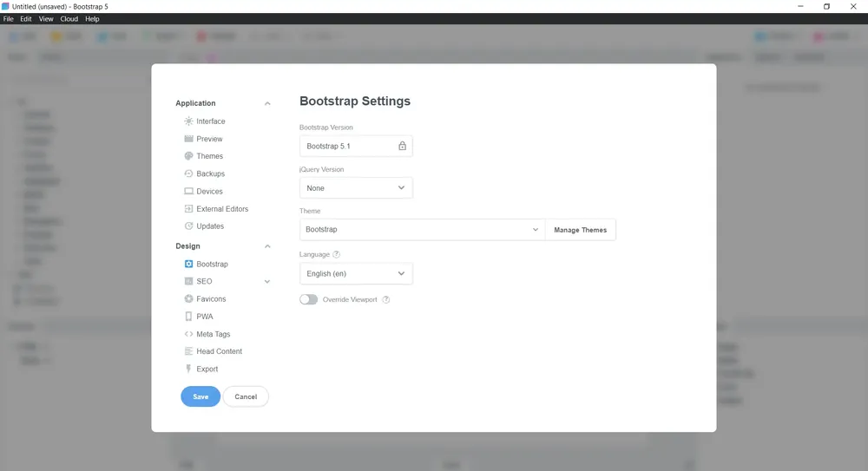Click the lock icon in Bootstrap Version
868x471 pixels.
tap(403, 146)
